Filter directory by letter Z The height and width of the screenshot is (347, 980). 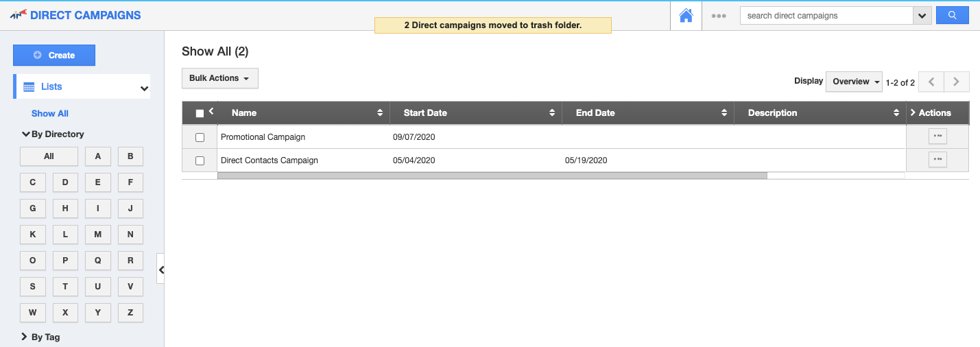tap(130, 313)
